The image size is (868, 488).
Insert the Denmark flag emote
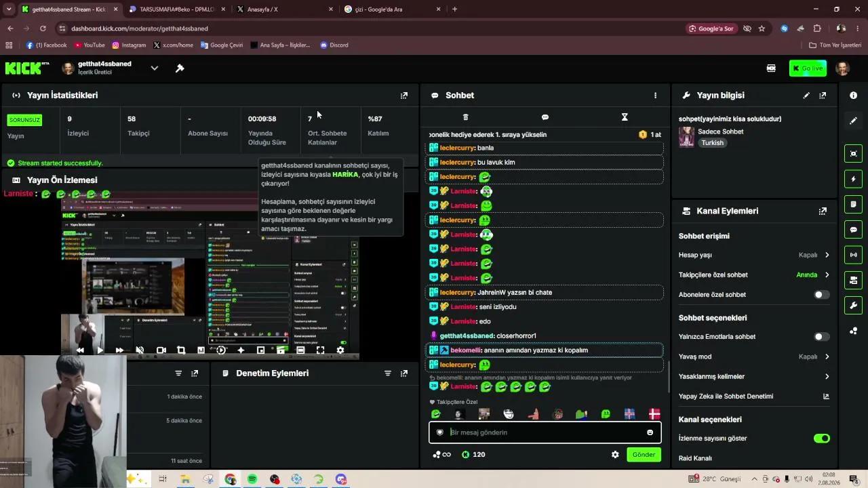[654, 414]
